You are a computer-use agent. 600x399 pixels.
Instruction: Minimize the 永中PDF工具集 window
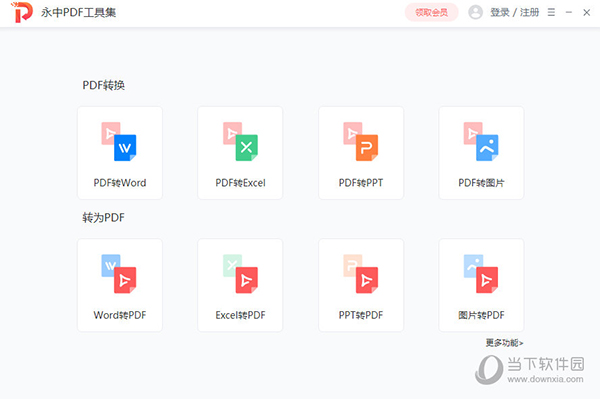point(569,12)
